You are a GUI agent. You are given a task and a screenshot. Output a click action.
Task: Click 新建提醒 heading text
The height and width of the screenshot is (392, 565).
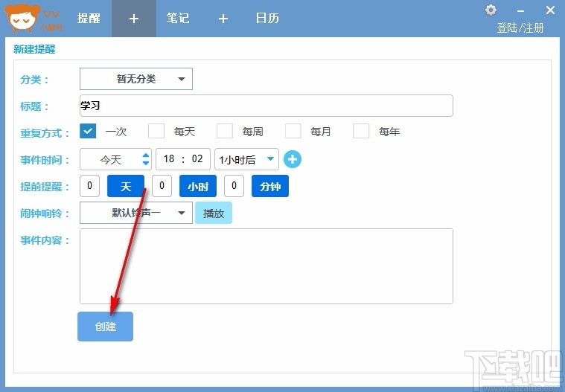pos(34,49)
